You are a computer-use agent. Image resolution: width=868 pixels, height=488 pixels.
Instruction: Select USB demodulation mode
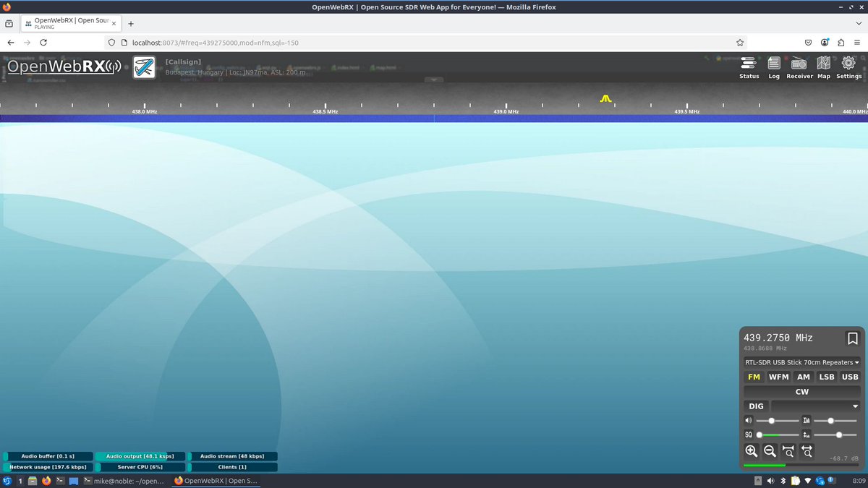[x=850, y=377]
